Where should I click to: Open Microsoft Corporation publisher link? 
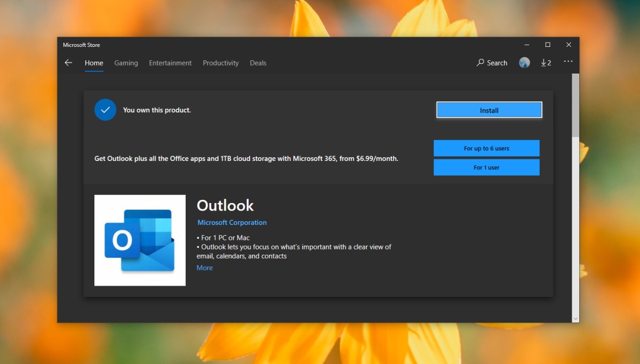232,223
